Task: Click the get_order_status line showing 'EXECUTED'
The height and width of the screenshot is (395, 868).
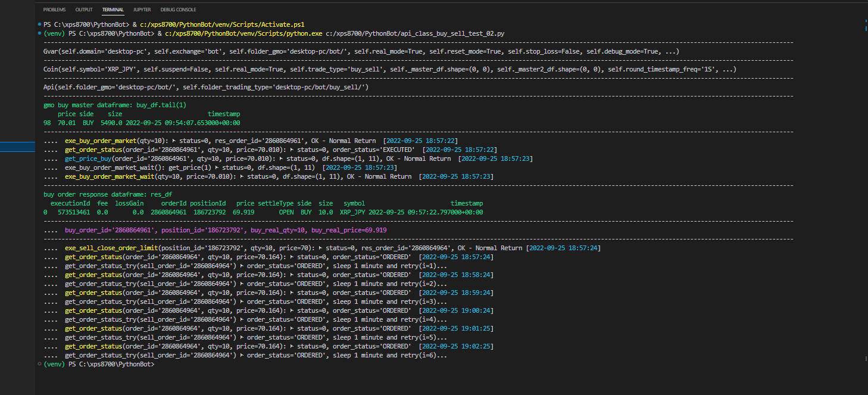Action: 270,150
